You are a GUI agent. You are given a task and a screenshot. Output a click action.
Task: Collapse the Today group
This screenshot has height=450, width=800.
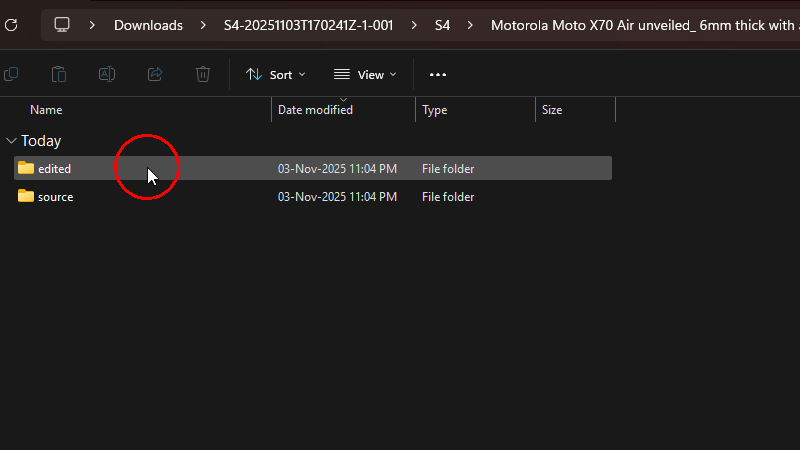11,141
